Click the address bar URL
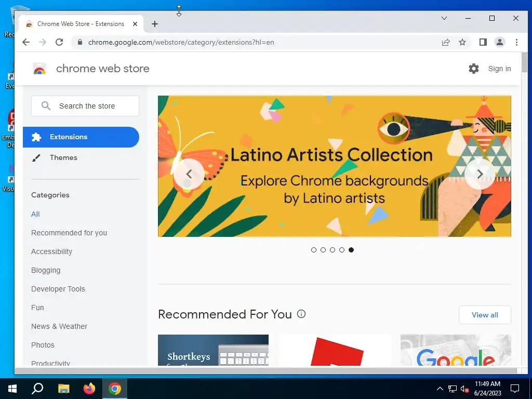Screen dimensions: 532x399 tap(181, 42)
